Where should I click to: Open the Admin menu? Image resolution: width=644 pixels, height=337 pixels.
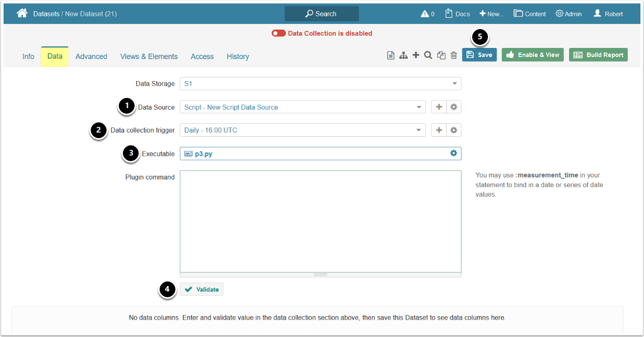(569, 14)
